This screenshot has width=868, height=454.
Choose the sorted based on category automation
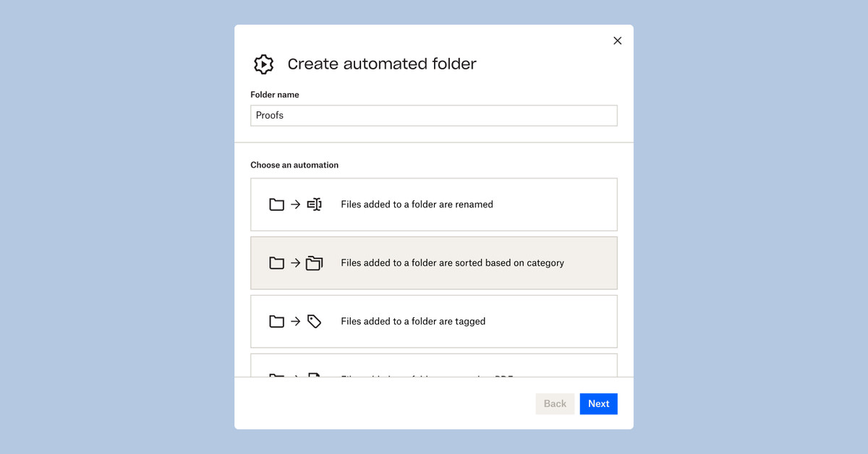[x=433, y=263]
